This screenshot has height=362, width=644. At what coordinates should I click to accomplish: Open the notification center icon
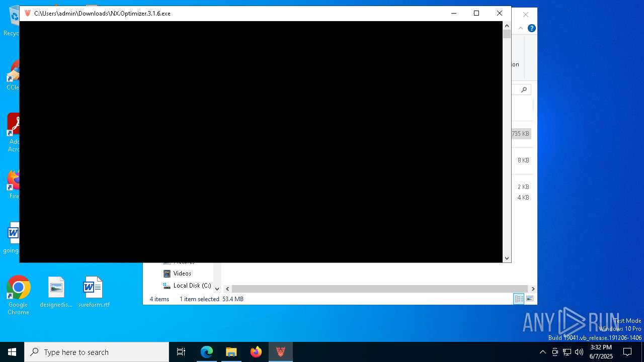pos(627,352)
